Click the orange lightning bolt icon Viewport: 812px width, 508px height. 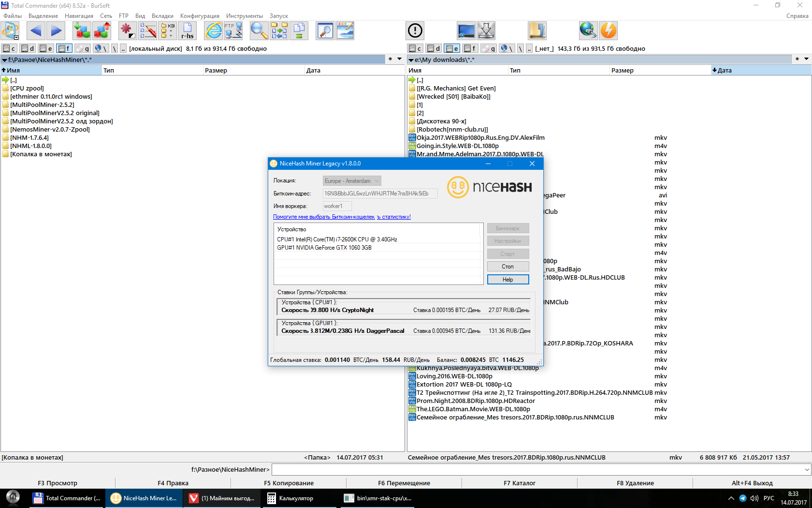coord(608,31)
